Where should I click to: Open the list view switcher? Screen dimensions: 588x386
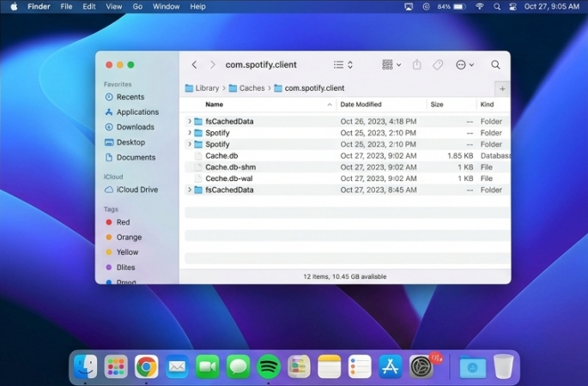343,65
